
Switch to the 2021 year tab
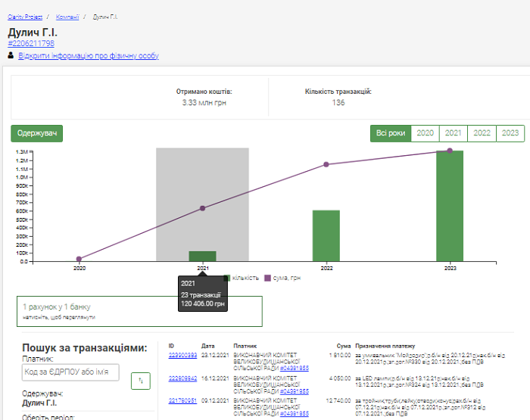(x=454, y=133)
